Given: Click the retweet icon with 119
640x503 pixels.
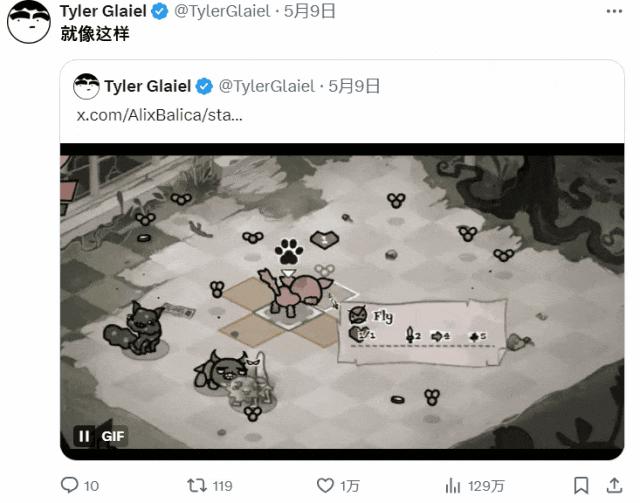Looking at the screenshot, I should (x=196, y=485).
